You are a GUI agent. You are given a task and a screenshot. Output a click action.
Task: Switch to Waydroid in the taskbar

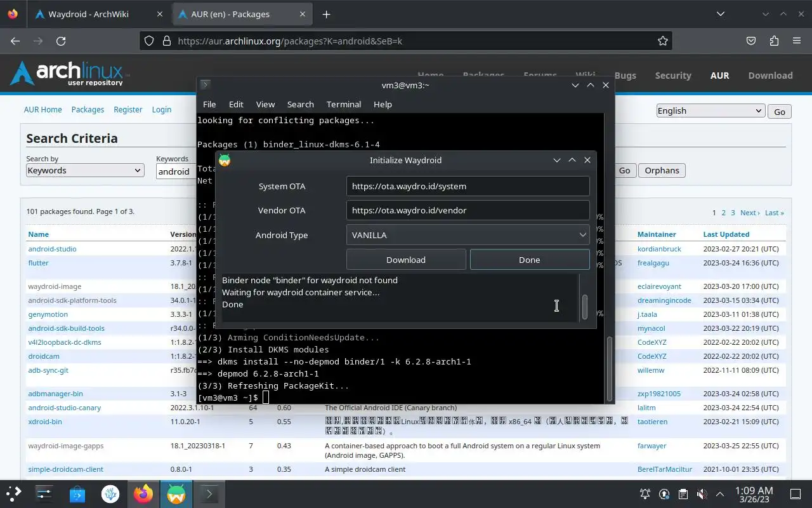coord(176,493)
